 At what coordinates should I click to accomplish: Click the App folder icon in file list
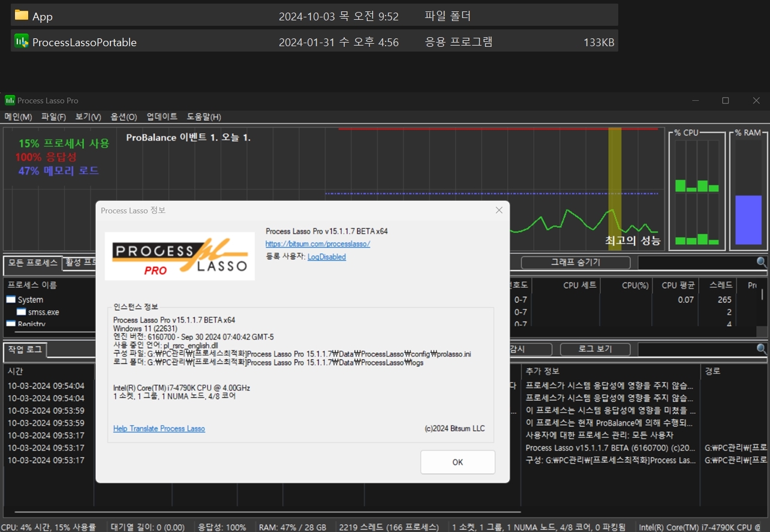(x=21, y=16)
